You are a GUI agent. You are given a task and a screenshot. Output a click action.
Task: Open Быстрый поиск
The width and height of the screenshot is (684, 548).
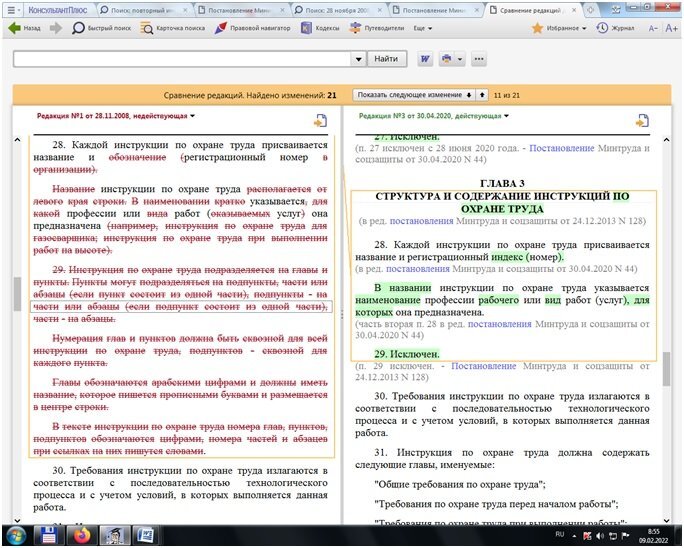tap(101, 28)
